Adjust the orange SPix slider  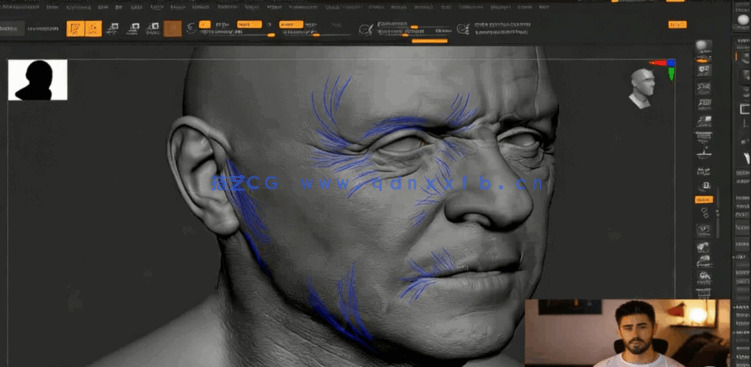[x=704, y=61]
